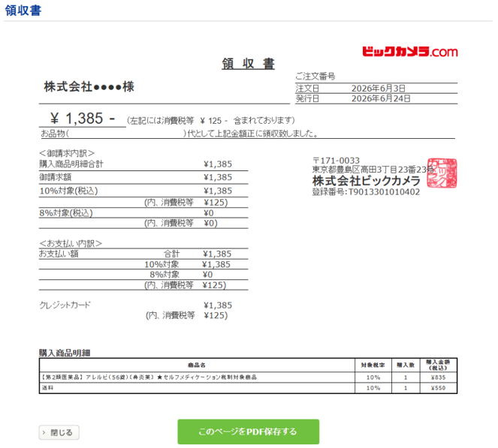Image resolution: width=498 pixels, height=448 pixels.
Task: Click the red company seal stamp
Action: pyautogui.click(x=442, y=173)
